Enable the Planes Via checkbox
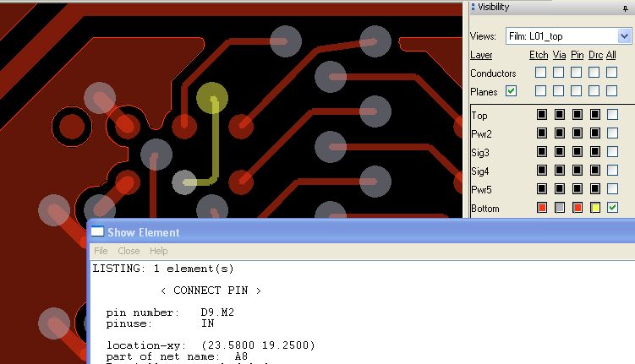Image resolution: width=635 pixels, height=364 pixels. (x=558, y=91)
